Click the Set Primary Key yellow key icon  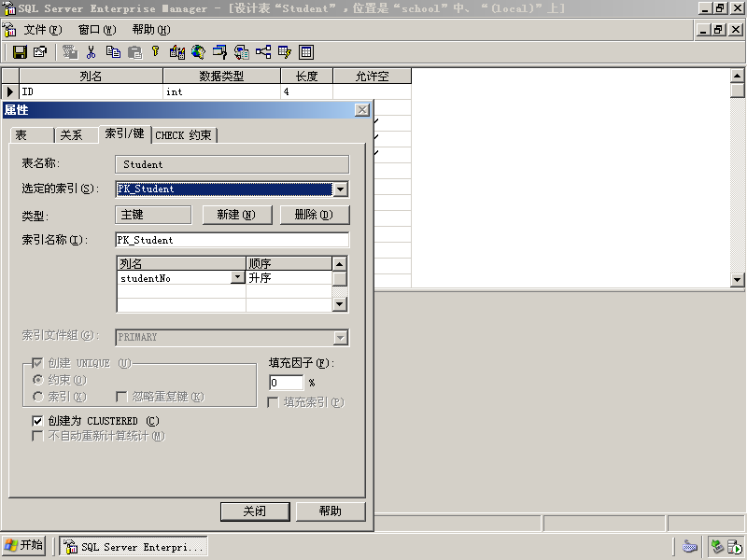click(155, 52)
